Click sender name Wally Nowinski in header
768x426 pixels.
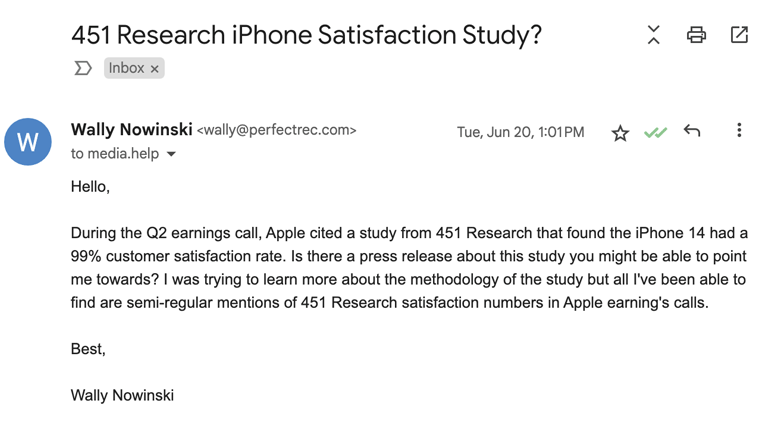tap(132, 129)
